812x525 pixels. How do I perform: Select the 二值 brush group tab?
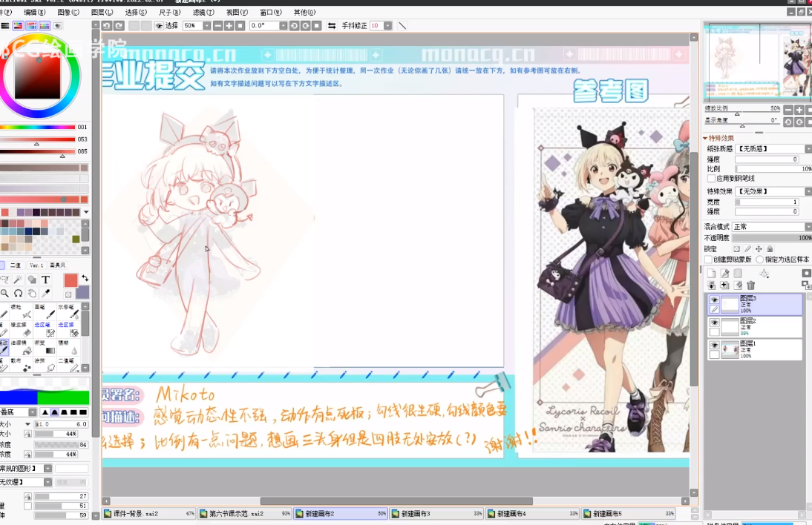(x=16, y=265)
